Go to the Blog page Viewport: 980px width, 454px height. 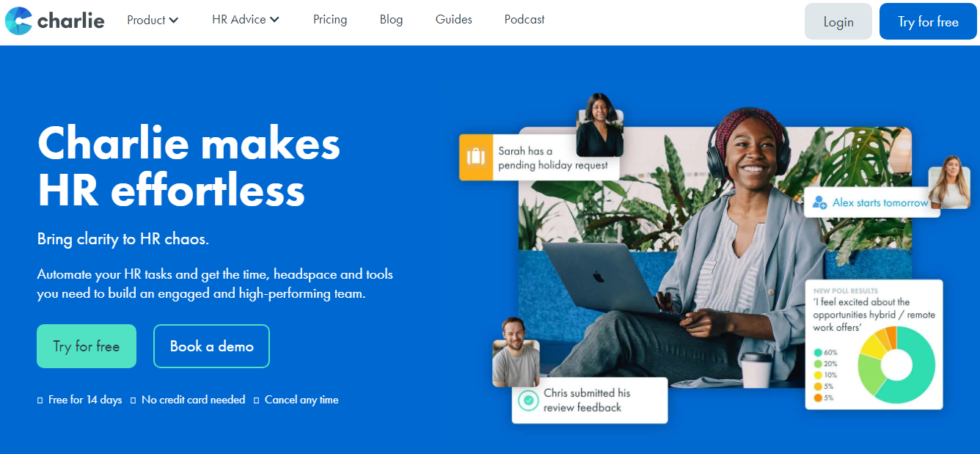point(391,20)
